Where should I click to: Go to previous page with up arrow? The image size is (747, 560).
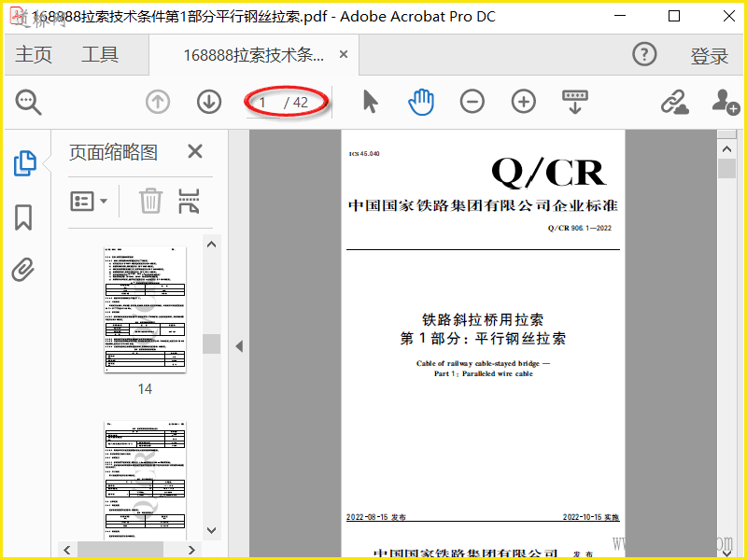pos(158,102)
